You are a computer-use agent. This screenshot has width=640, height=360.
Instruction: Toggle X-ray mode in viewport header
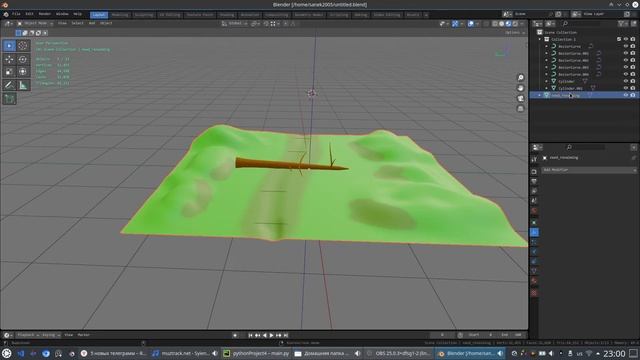(x=486, y=24)
